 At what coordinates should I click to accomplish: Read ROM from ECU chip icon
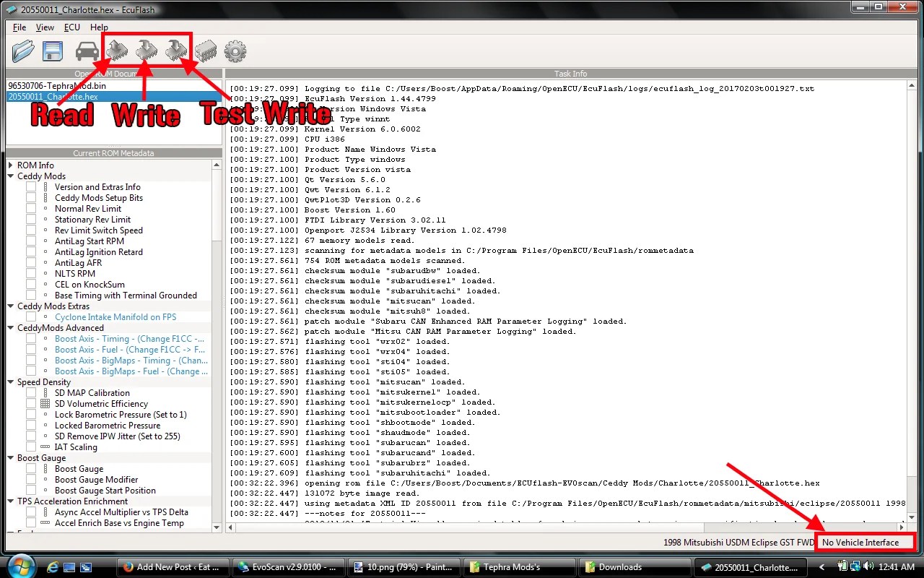coord(118,51)
